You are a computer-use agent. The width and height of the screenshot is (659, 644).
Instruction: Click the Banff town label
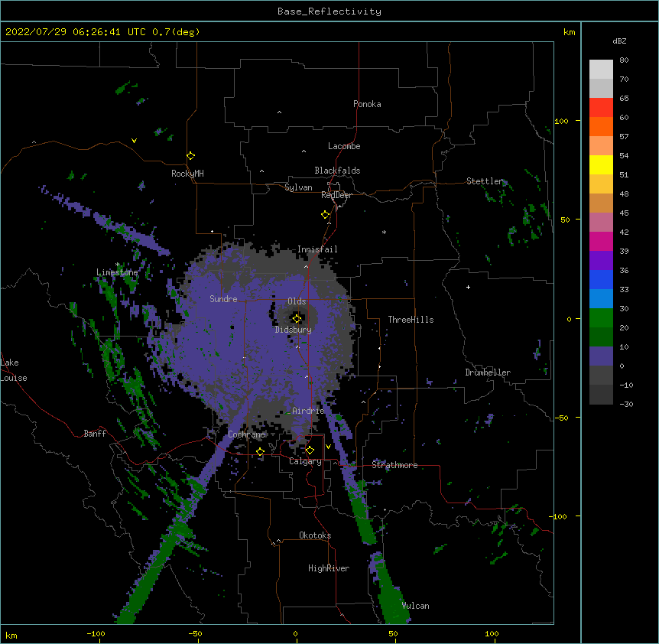click(x=95, y=434)
